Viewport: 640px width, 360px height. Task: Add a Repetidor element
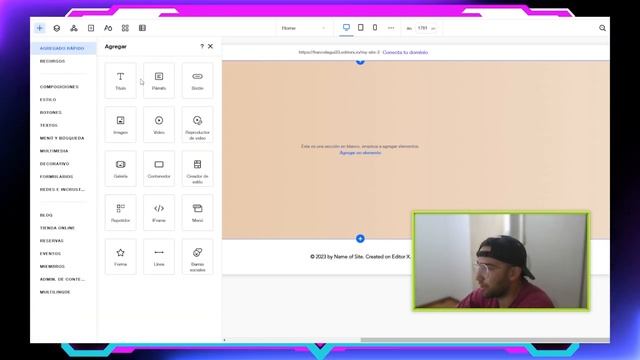click(120, 213)
